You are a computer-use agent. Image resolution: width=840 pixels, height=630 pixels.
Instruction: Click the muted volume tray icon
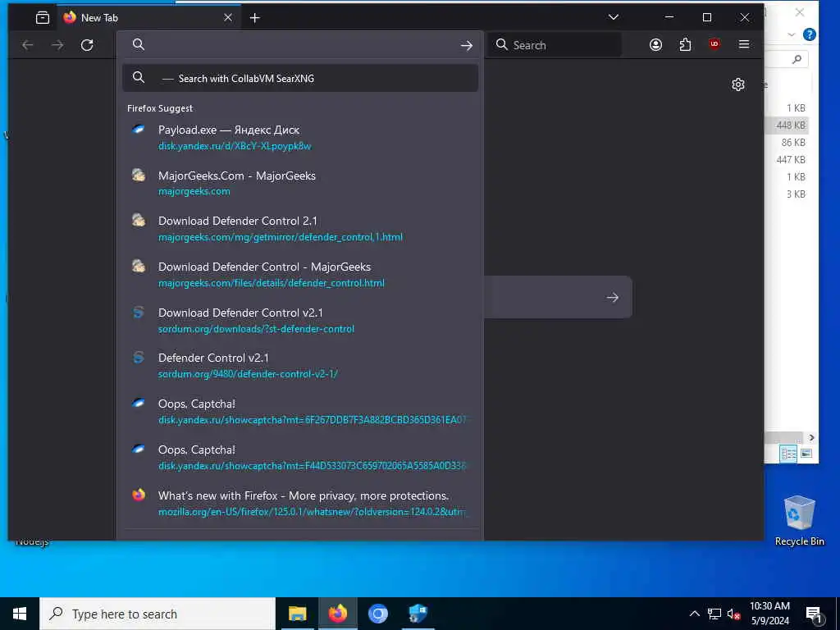tap(733, 614)
